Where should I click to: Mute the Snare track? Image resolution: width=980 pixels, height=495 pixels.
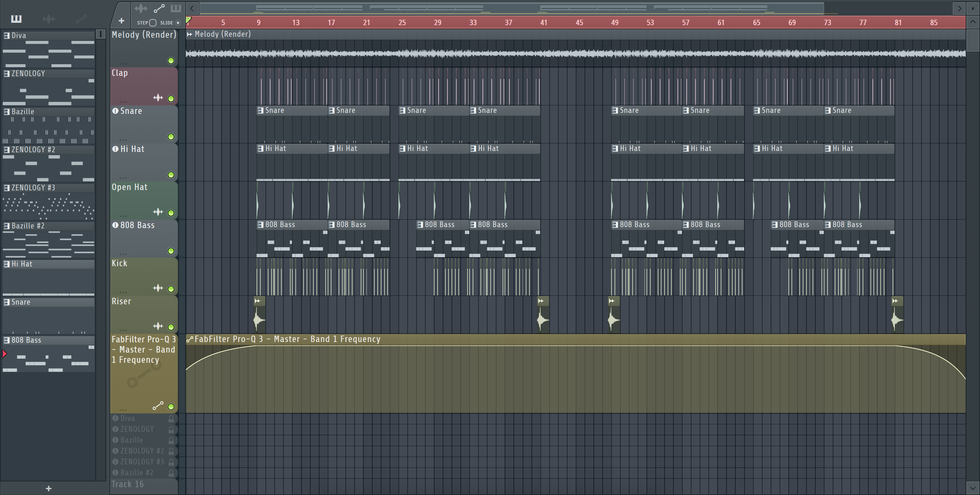171,137
